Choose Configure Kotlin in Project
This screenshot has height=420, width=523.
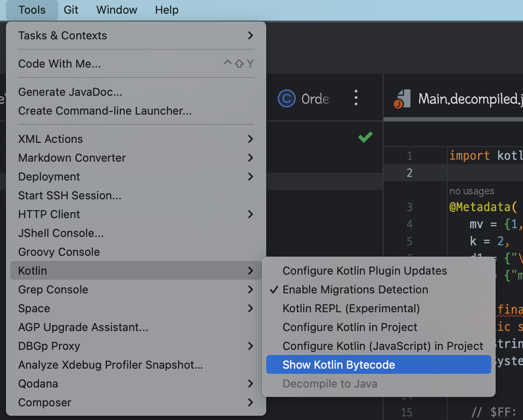coord(379,327)
